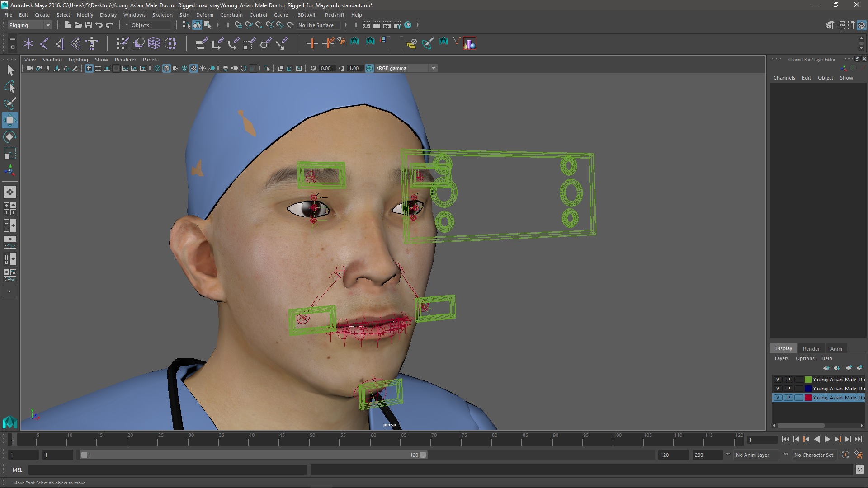
Task: Open the Deform menu
Action: [x=204, y=15]
